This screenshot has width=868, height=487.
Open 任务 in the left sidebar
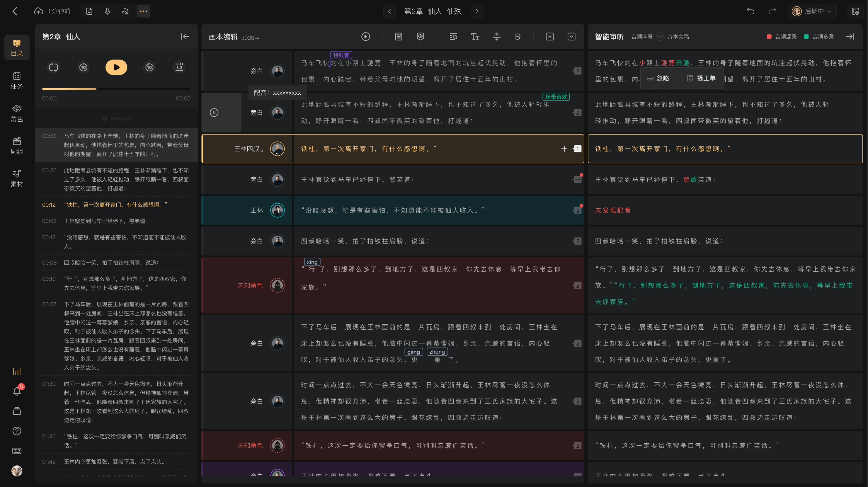(x=17, y=81)
